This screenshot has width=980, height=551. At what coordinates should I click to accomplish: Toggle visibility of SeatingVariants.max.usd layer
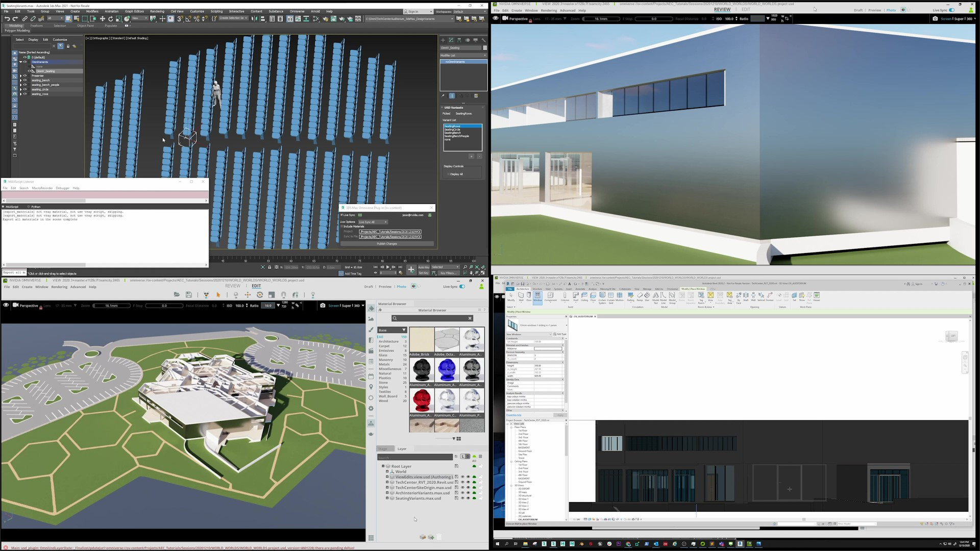(462, 498)
